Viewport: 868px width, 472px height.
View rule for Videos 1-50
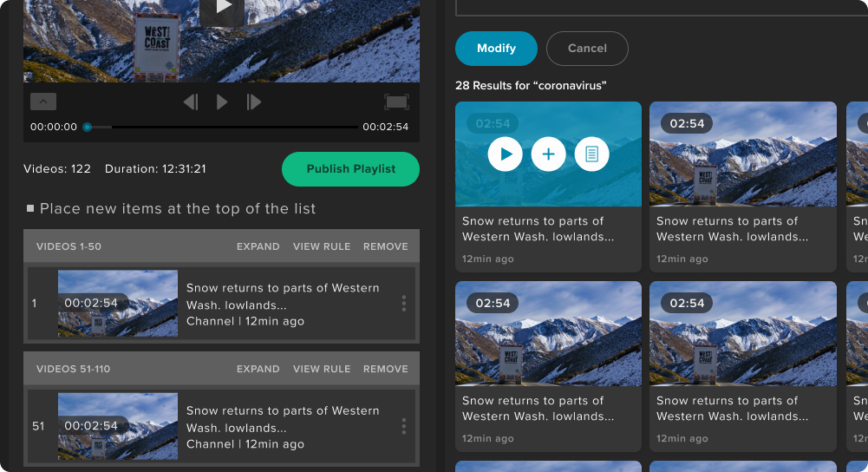click(x=322, y=246)
